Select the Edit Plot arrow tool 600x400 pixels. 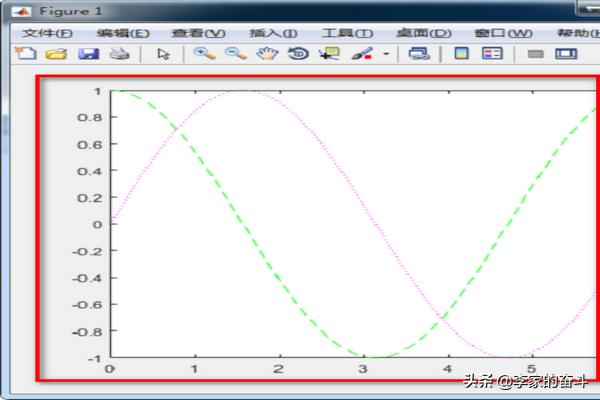click(164, 54)
